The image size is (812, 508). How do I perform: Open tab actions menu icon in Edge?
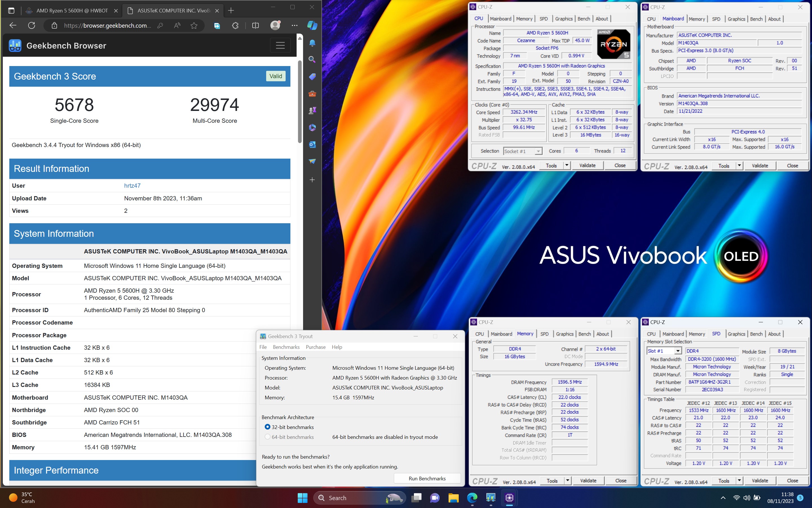point(11,10)
